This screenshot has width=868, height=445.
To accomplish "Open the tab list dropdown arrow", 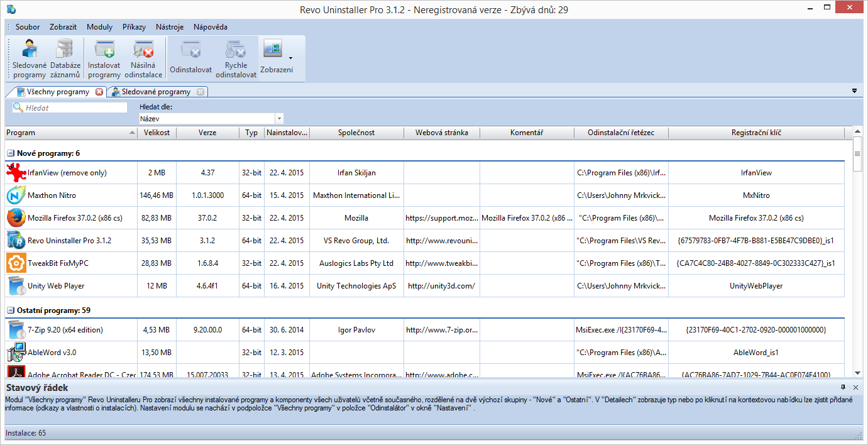I will coord(854,91).
